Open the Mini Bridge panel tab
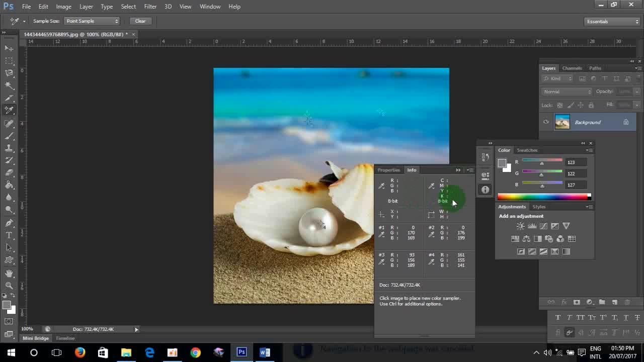Screen dimensions: 644x362 (36, 338)
